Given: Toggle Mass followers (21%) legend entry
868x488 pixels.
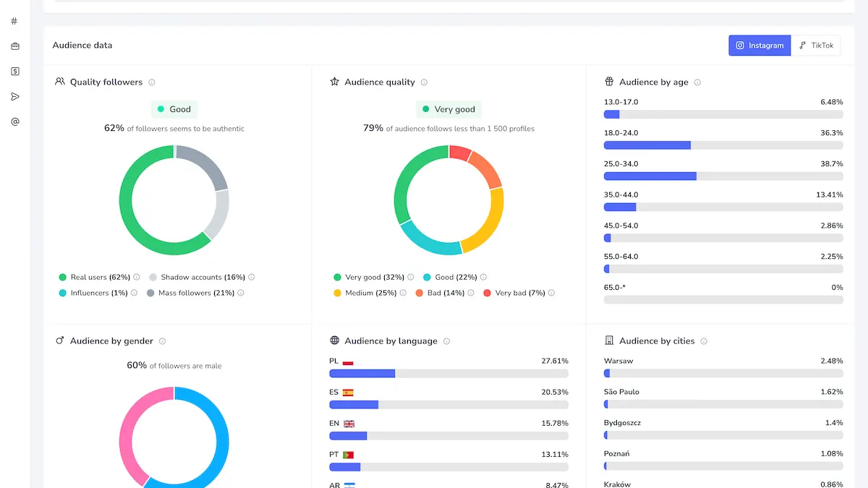Looking at the screenshot, I should (x=190, y=293).
